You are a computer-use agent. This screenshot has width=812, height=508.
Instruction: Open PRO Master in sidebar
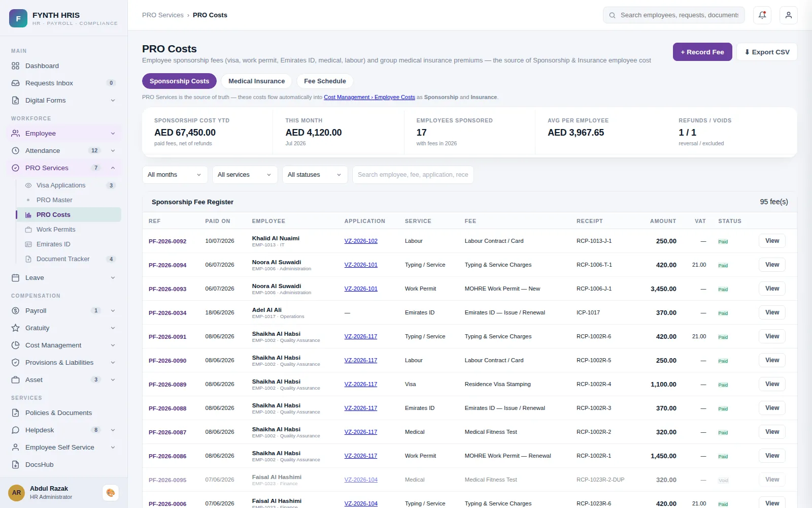[x=69, y=200]
